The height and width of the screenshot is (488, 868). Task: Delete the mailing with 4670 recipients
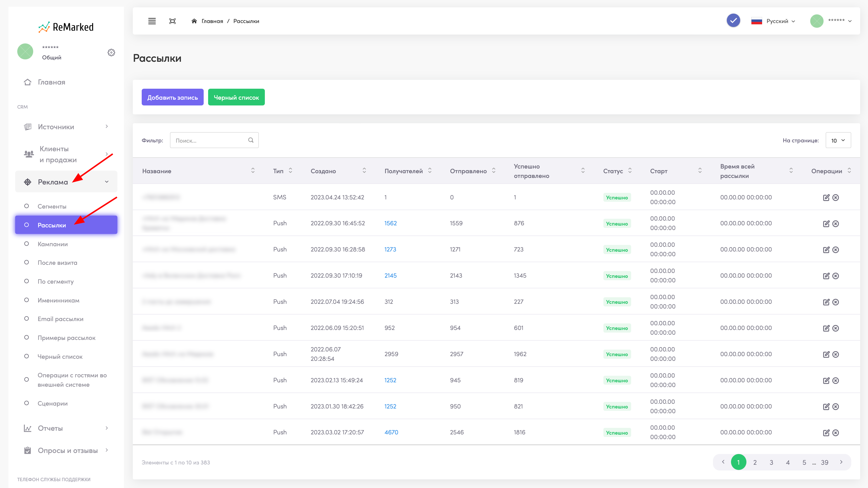point(836,433)
